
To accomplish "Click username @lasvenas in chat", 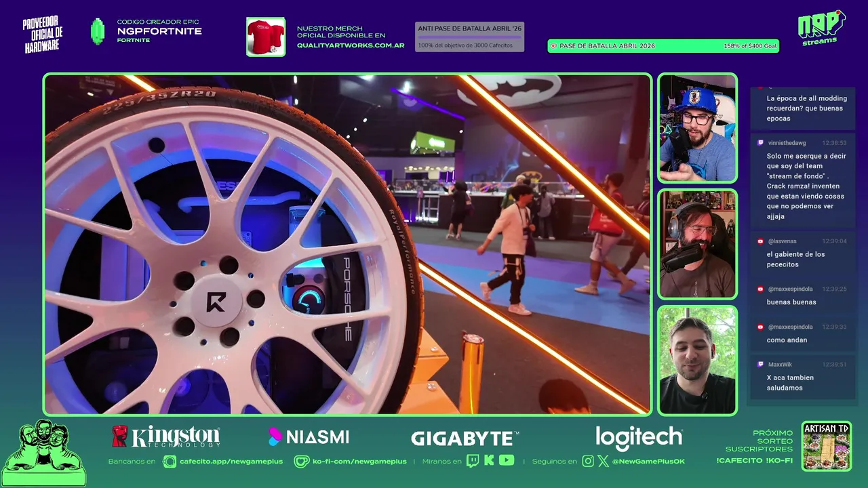I will 783,241.
